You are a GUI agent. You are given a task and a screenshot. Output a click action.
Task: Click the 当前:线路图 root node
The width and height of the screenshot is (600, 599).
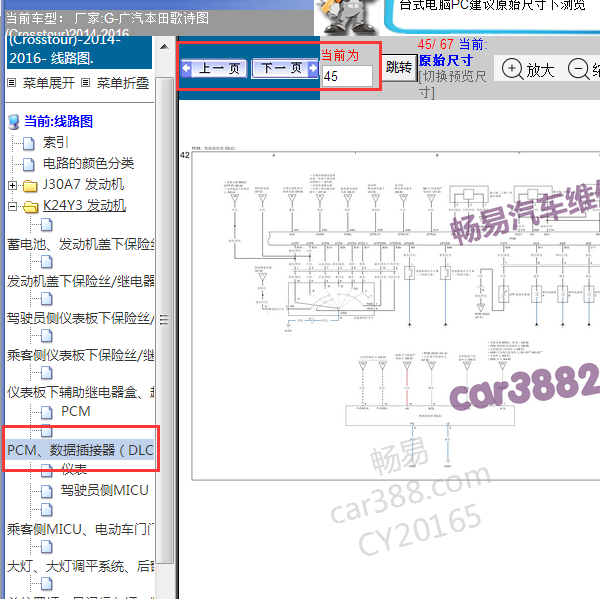(59, 121)
